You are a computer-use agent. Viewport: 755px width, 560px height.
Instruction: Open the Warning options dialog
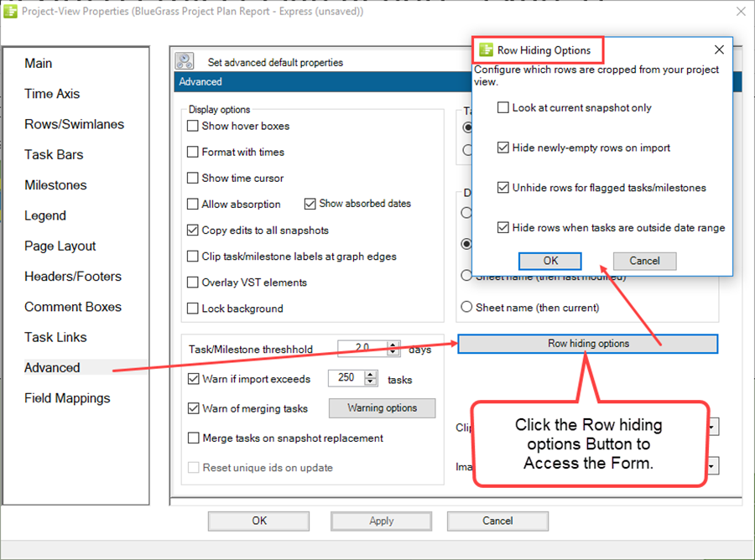click(382, 408)
